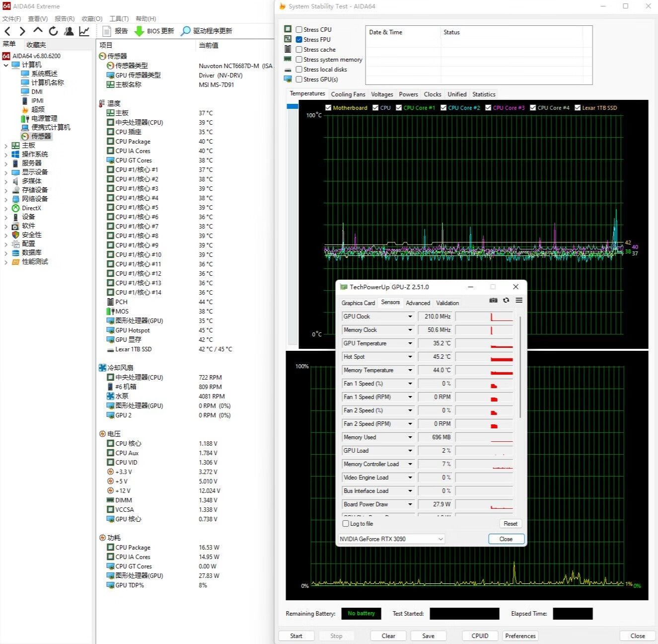Click the GPU-Z refresh icon
658x644 pixels.
(506, 300)
